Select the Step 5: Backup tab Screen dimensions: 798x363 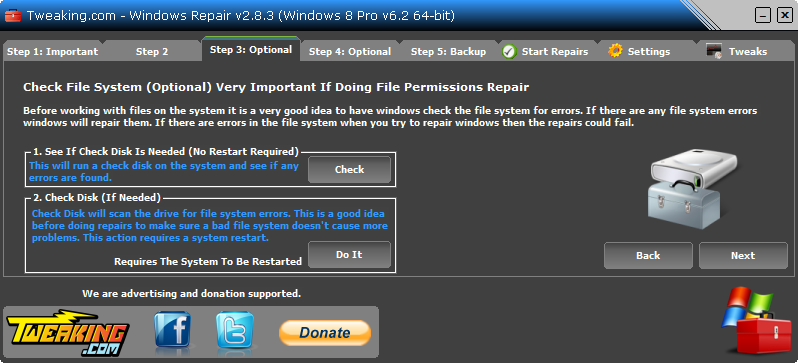[448, 51]
